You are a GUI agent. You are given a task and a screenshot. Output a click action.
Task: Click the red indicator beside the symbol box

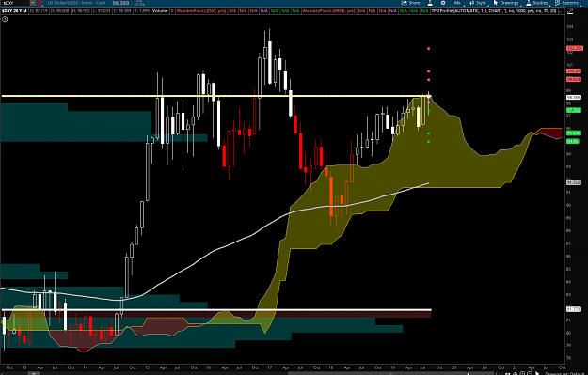[40, 3]
